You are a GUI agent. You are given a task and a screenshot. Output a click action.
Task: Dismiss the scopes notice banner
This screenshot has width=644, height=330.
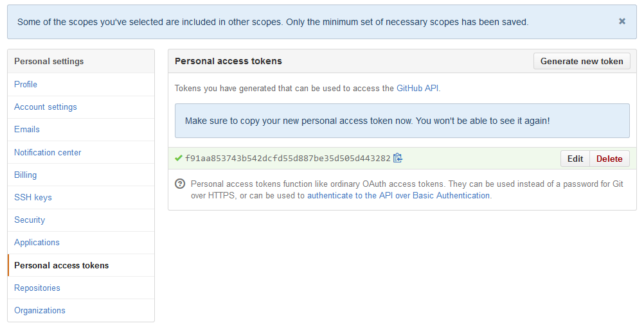click(x=622, y=21)
